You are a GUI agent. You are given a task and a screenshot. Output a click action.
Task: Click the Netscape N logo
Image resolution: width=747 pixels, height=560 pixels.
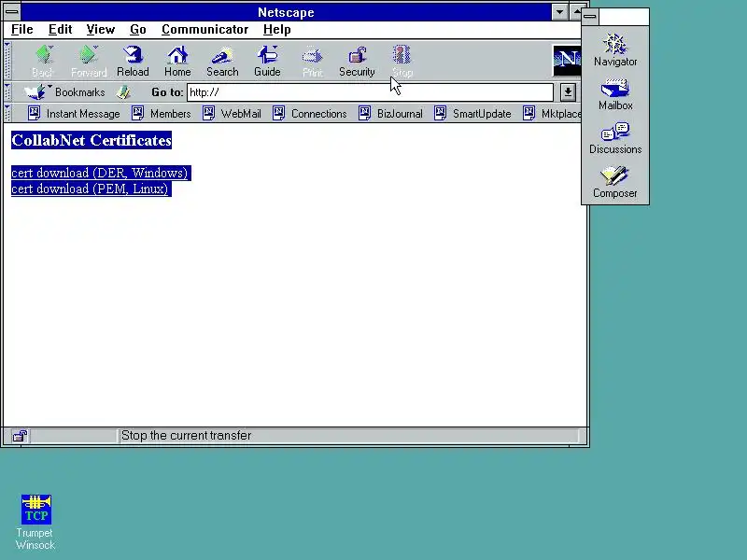point(567,61)
